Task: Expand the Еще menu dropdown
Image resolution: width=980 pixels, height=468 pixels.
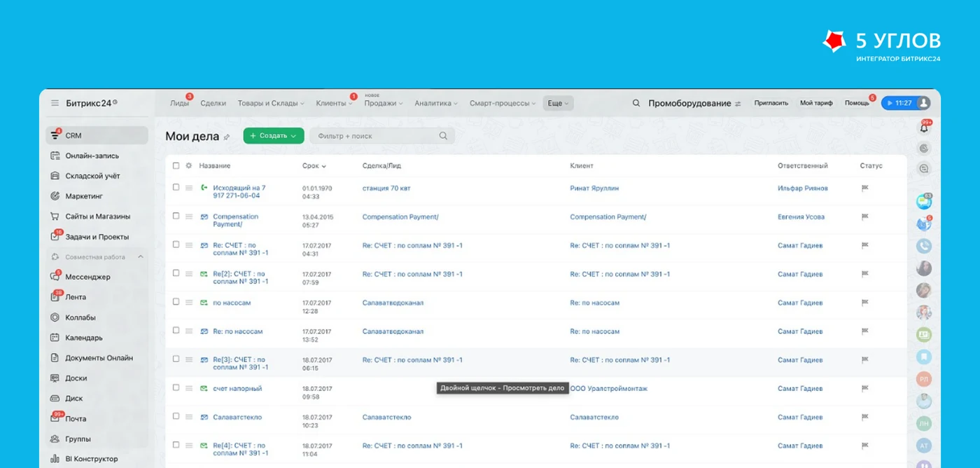Action: pyautogui.click(x=558, y=103)
